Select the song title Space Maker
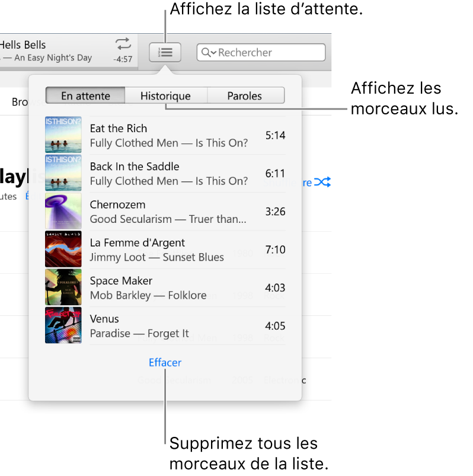 121,281
